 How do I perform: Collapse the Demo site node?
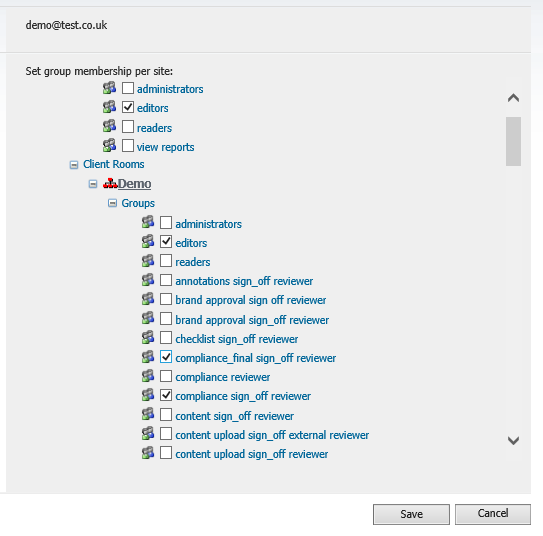[x=93, y=184]
